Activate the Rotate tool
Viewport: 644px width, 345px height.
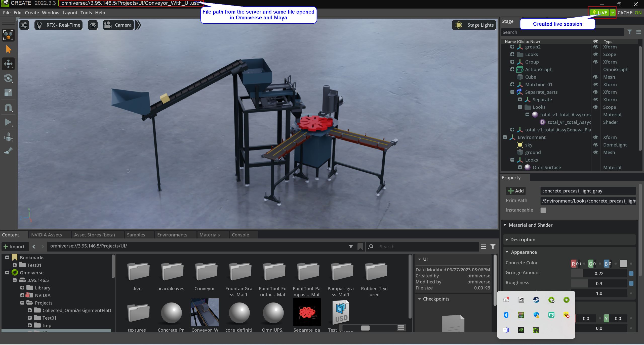pos(8,78)
